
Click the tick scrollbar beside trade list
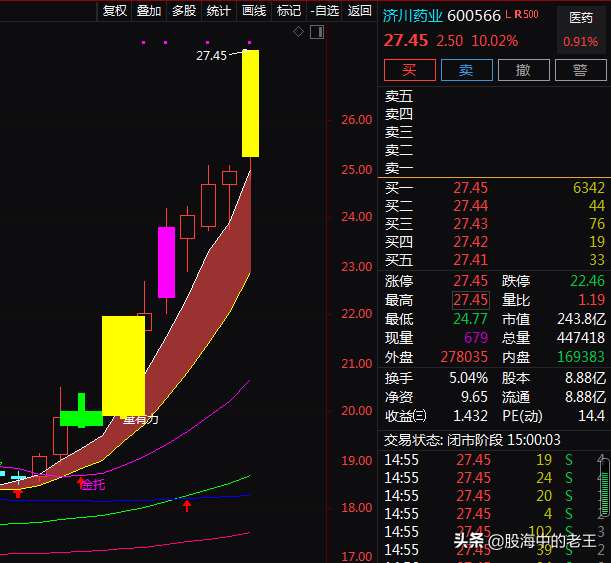pos(604,488)
